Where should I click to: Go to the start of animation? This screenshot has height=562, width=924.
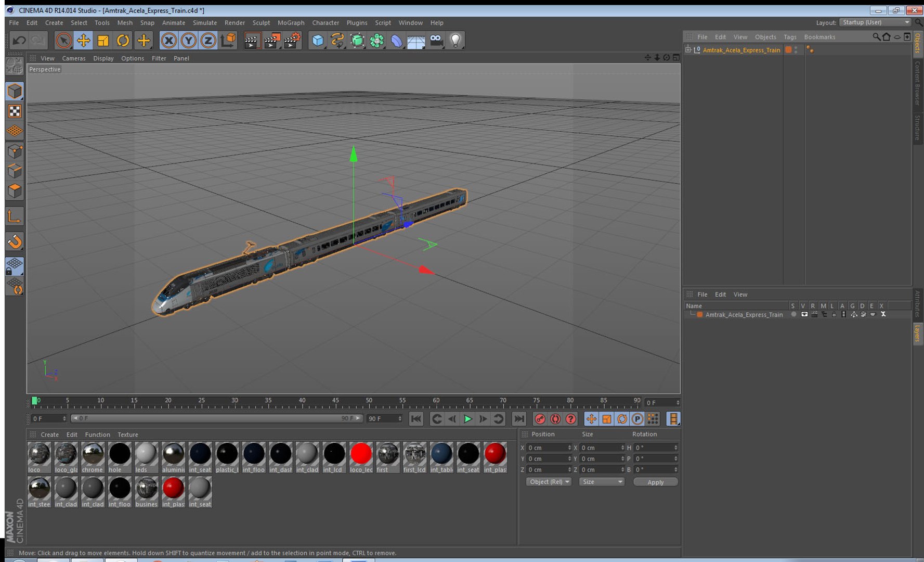tap(416, 419)
